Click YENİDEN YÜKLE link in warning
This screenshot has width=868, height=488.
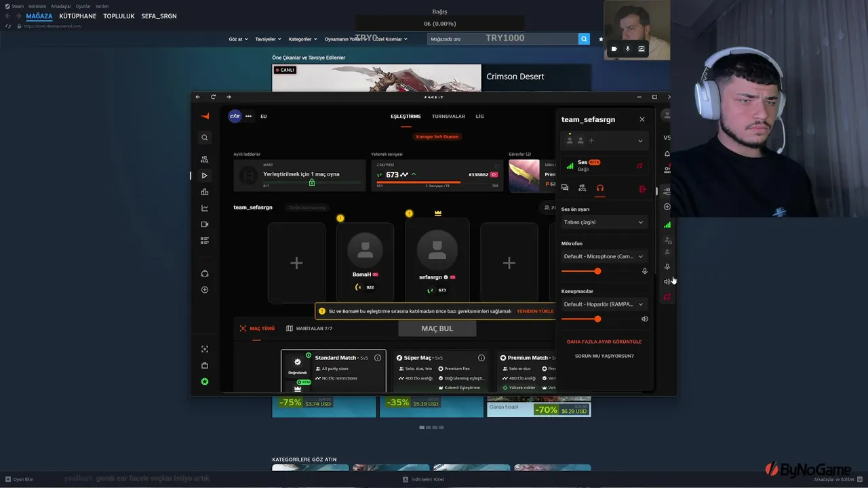535,311
